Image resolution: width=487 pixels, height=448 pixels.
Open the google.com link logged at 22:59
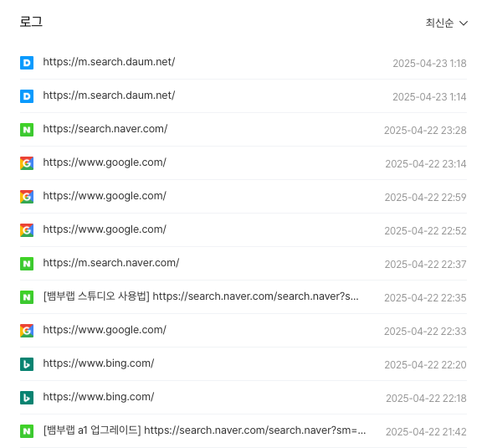point(105,196)
